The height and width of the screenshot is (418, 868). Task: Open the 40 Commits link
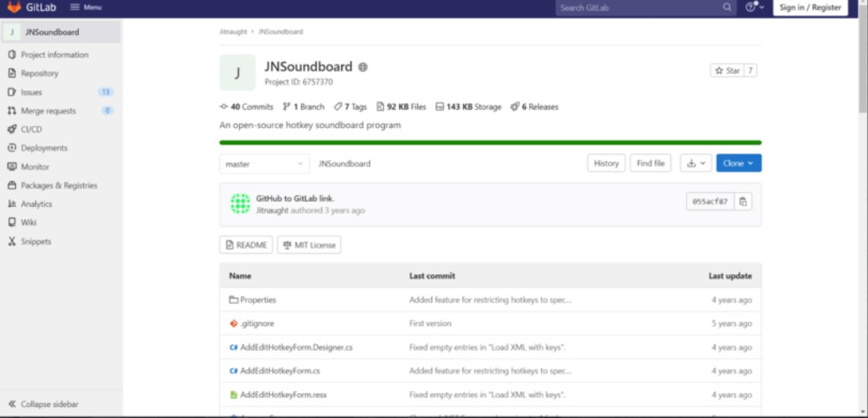point(247,106)
